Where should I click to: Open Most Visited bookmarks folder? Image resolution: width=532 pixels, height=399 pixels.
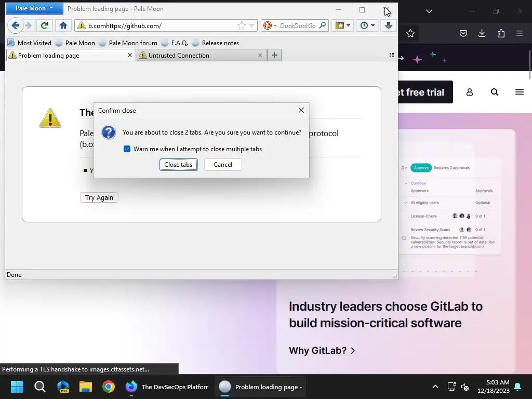point(30,43)
